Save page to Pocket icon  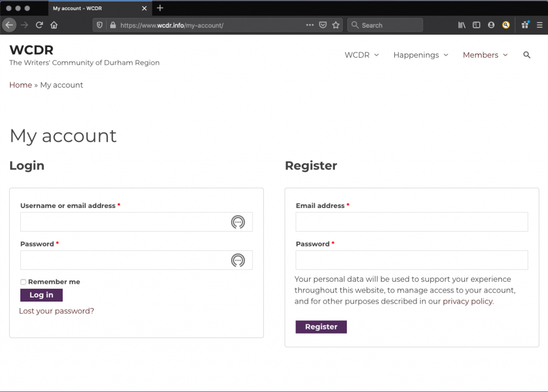click(323, 25)
